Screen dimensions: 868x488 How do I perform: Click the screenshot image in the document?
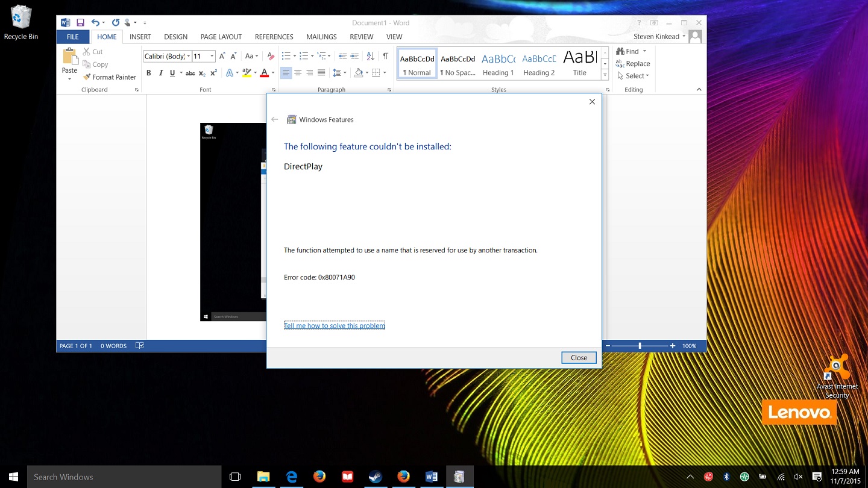(x=233, y=222)
